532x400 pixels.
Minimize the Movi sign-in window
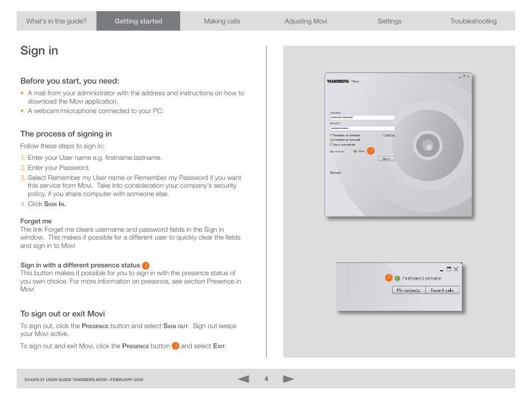pos(460,77)
